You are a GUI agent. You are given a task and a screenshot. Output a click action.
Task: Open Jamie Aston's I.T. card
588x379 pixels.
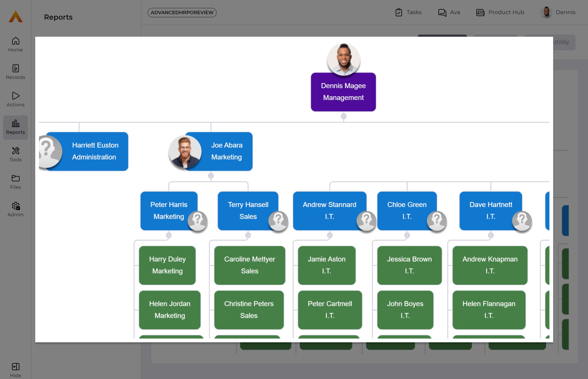pyautogui.click(x=327, y=265)
